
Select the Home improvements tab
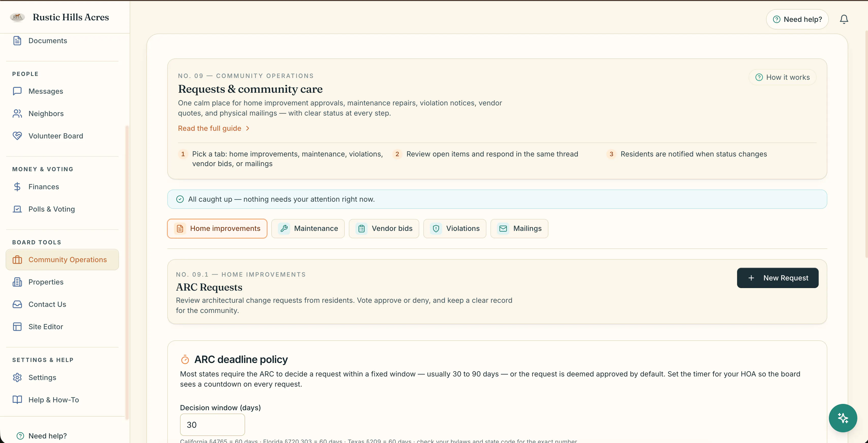pyautogui.click(x=217, y=229)
